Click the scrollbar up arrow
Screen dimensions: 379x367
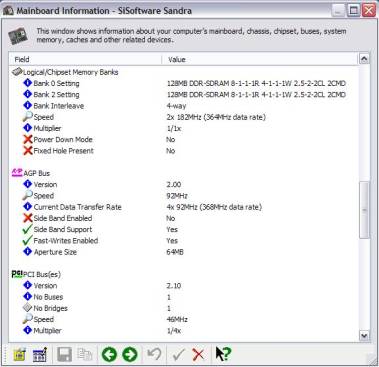[x=364, y=59]
